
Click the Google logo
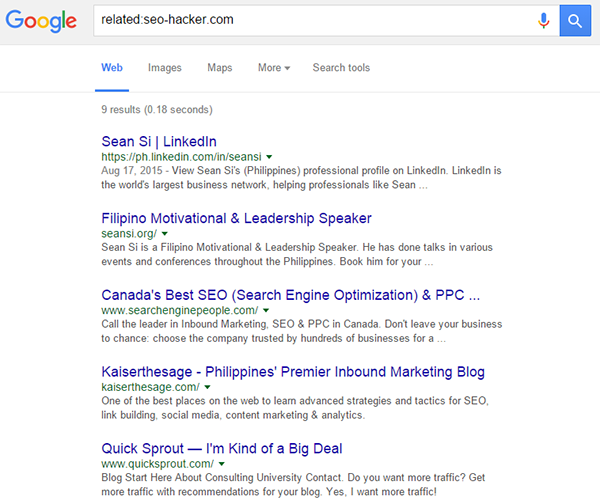pyautogui.click(x=40, y=22)
